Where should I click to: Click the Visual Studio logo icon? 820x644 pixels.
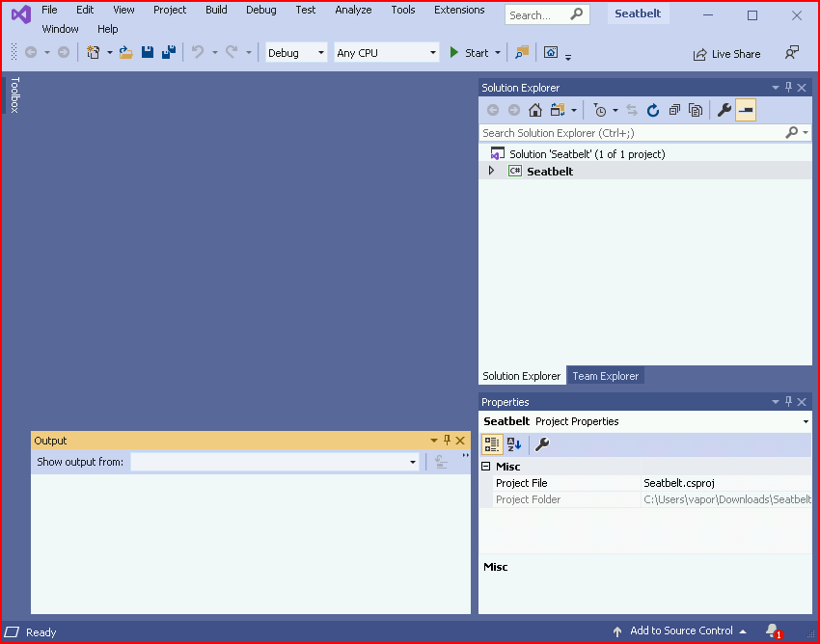click(21, 14)
